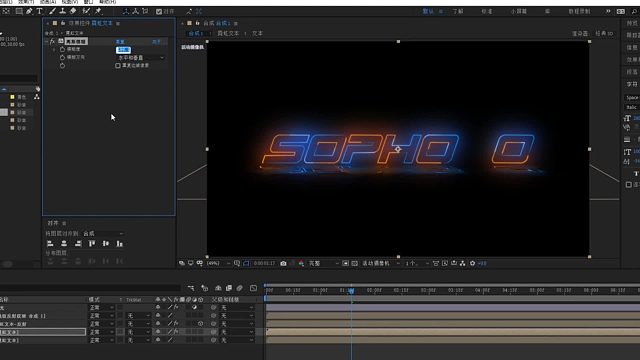Click the highlighted blurriness value field

coord(123,50)
